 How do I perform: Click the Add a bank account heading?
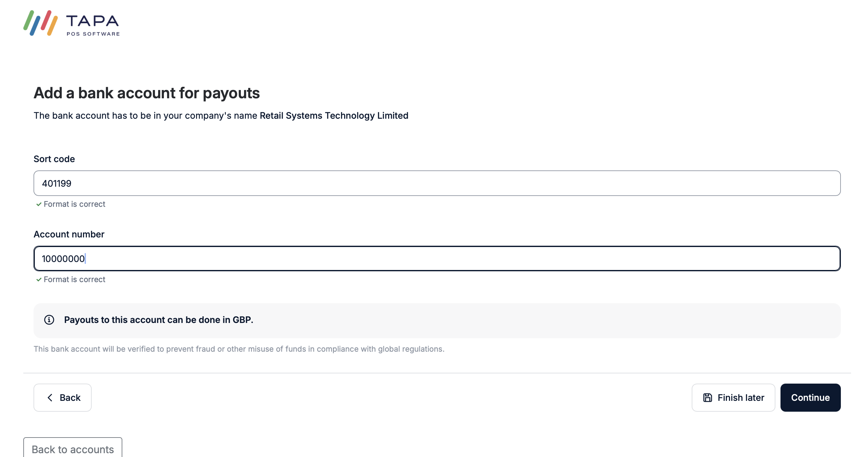(x=147, y=93)
